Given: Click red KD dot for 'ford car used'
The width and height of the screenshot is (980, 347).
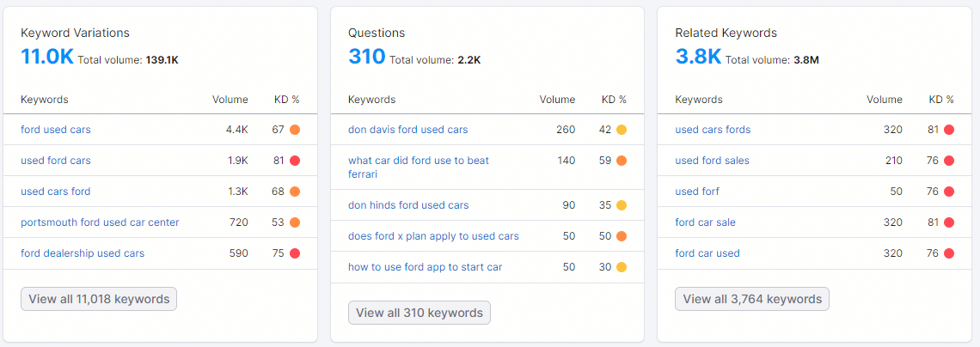Looking at the screenshot, I should (949, 253).
